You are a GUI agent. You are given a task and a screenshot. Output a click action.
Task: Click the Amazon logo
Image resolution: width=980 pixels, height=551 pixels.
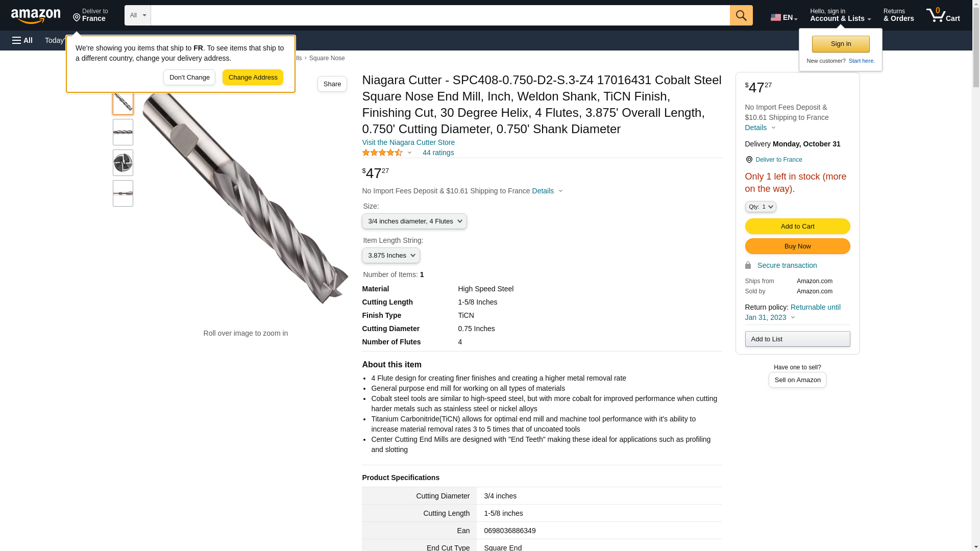click(x=36, y=16)
